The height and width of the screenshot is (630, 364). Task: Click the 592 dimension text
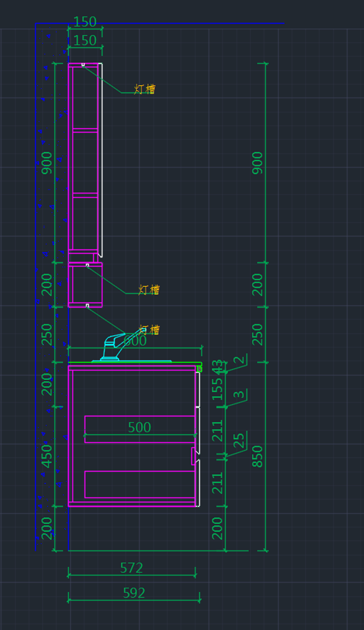[x=134, y=593]
